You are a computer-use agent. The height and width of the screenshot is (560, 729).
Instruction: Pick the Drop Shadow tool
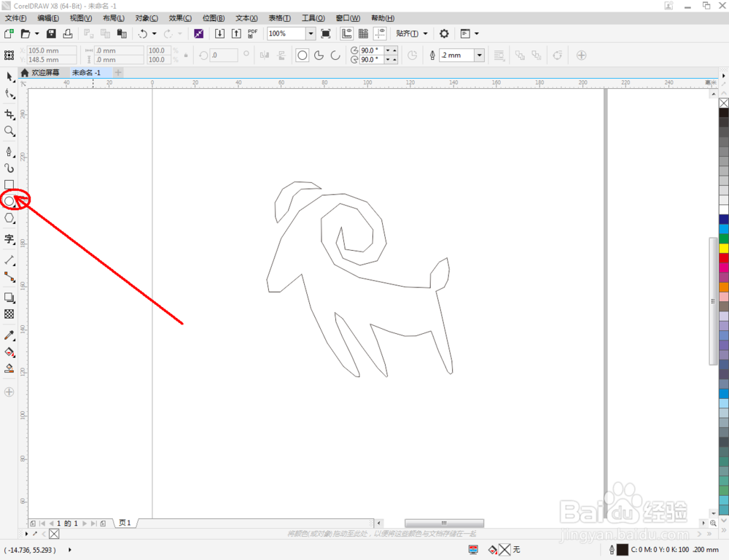point(9,297)
